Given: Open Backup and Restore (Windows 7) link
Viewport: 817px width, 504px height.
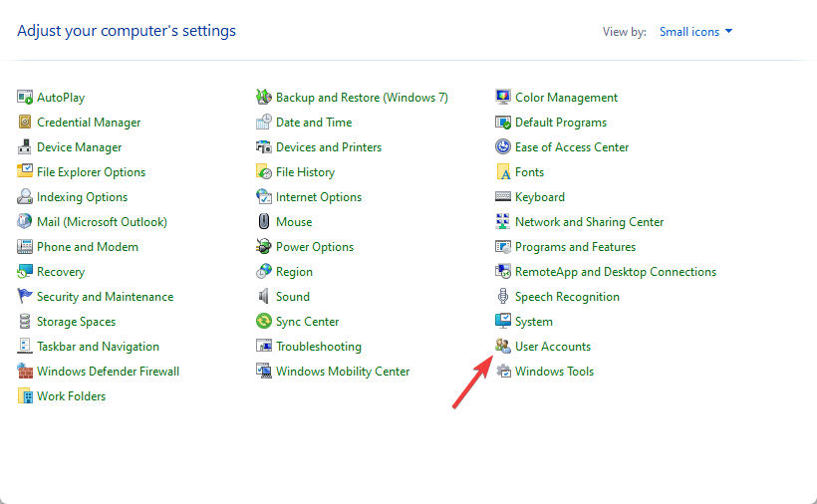Looking at the screenshot, I should point(362,98).
